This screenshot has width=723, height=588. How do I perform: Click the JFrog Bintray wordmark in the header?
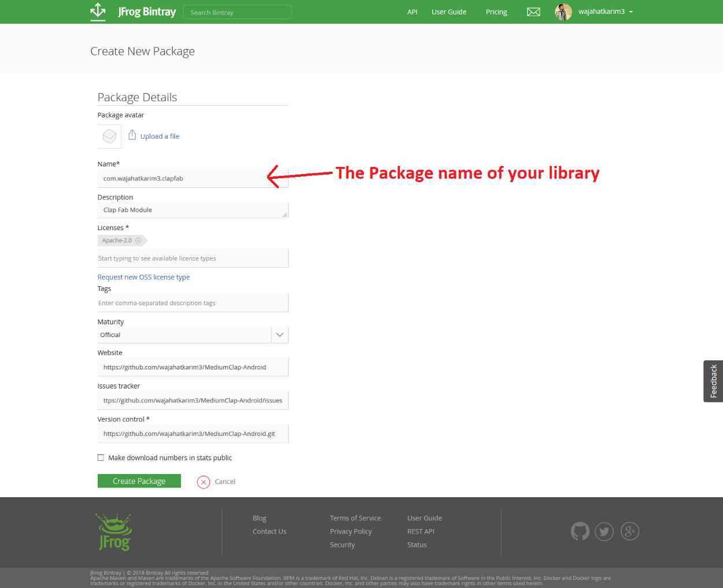(x=147, y=12)
